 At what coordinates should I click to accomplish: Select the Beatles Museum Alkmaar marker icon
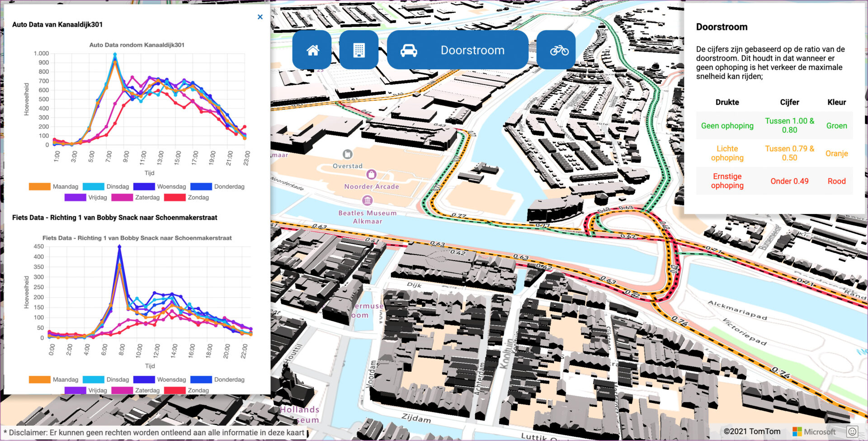[367, 200]
